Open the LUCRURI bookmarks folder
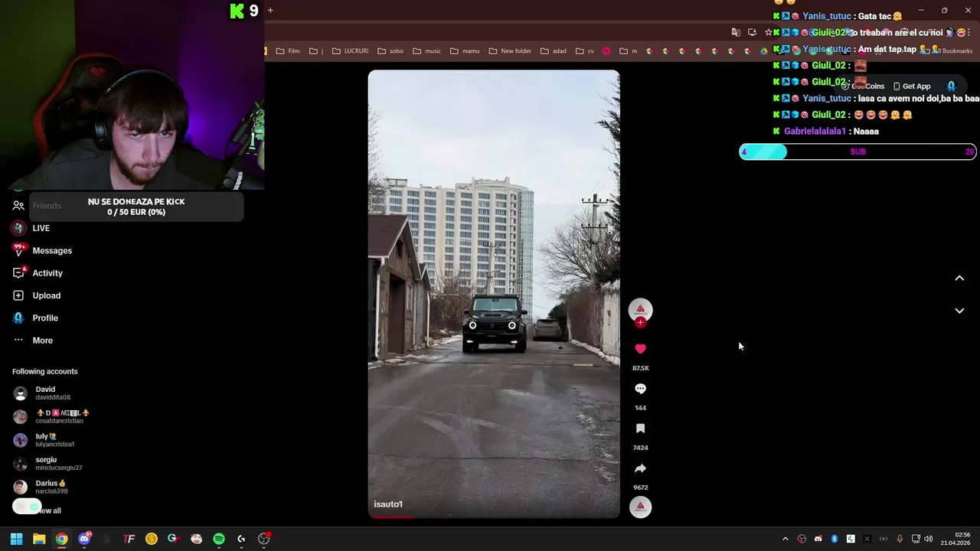 350,51
